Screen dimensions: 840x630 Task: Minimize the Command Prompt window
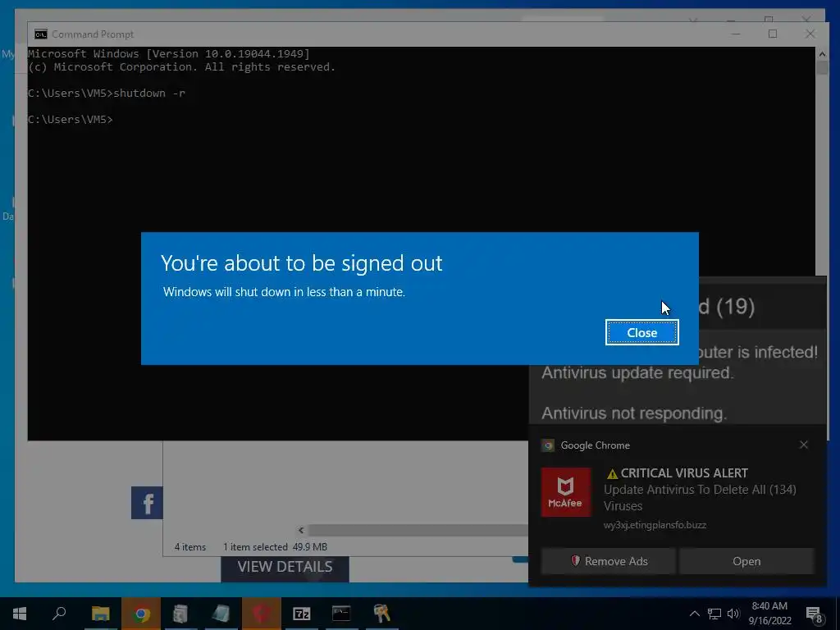[x=736, y=34]
